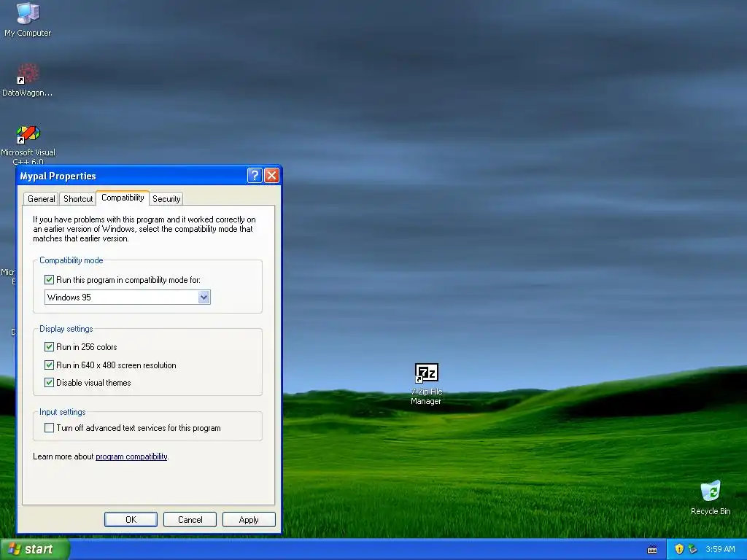Screen dimensions: 747x560
Task: Switch to the General tab
Action: (41, 198)
